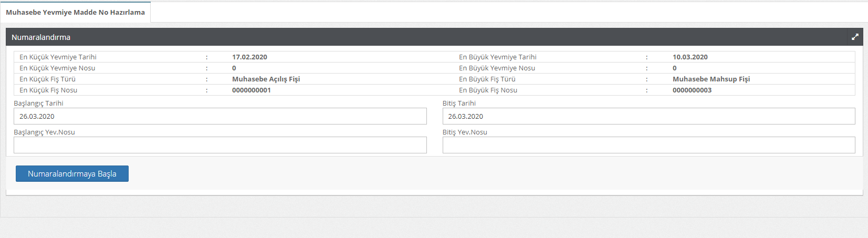
Task: Select the Muhasebe Açılış Fişi value text
Action: pyautogui.click(x=266, y=79)
